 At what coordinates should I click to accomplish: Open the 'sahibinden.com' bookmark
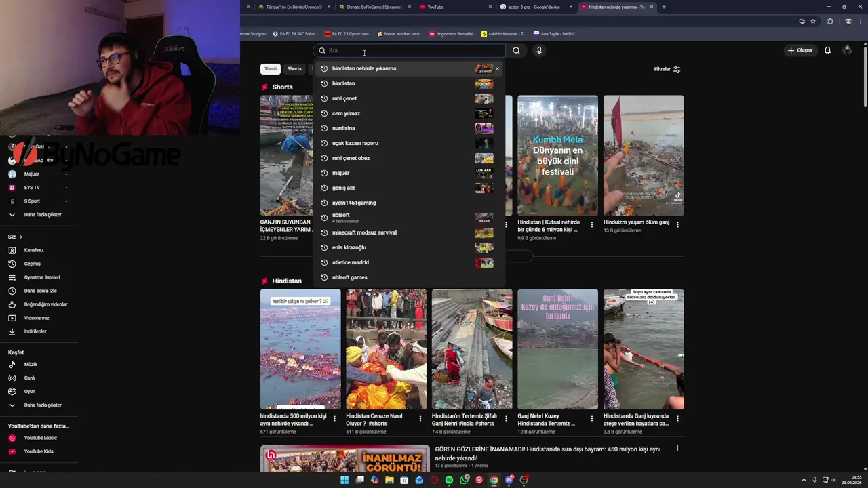click(x=504, y=33)
